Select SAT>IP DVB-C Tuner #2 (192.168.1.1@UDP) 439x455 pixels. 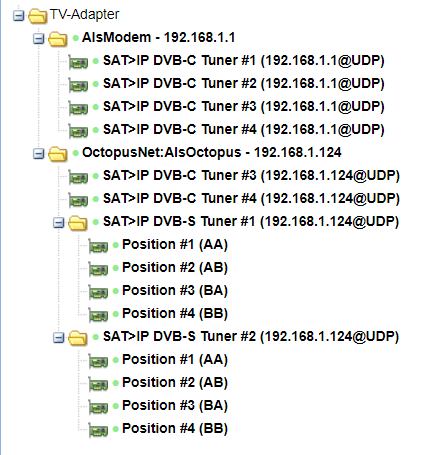244,84
